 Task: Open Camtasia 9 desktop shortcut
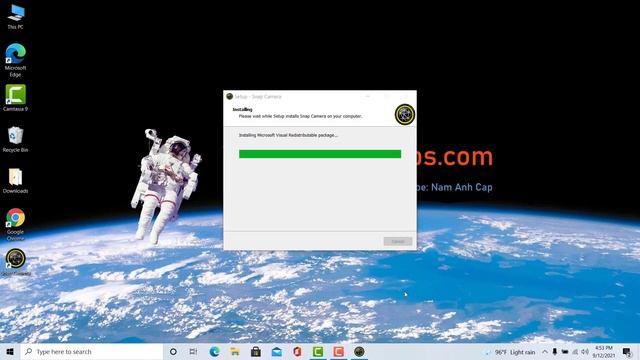[x=16, y=98]
